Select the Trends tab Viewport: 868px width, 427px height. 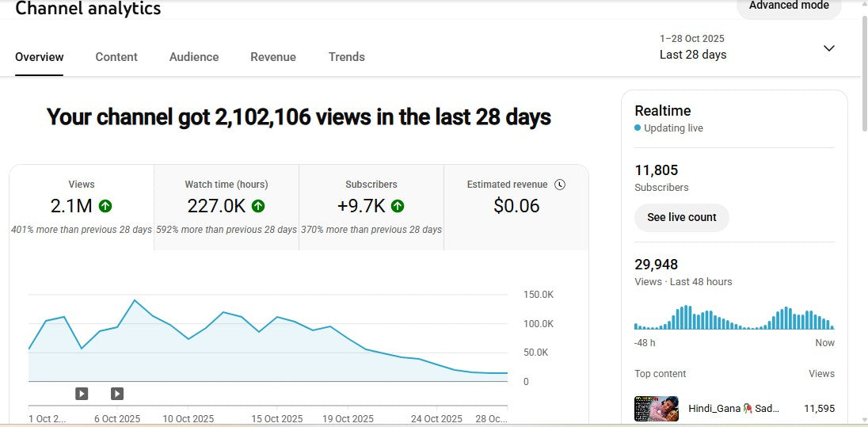[x=347, y=57]
